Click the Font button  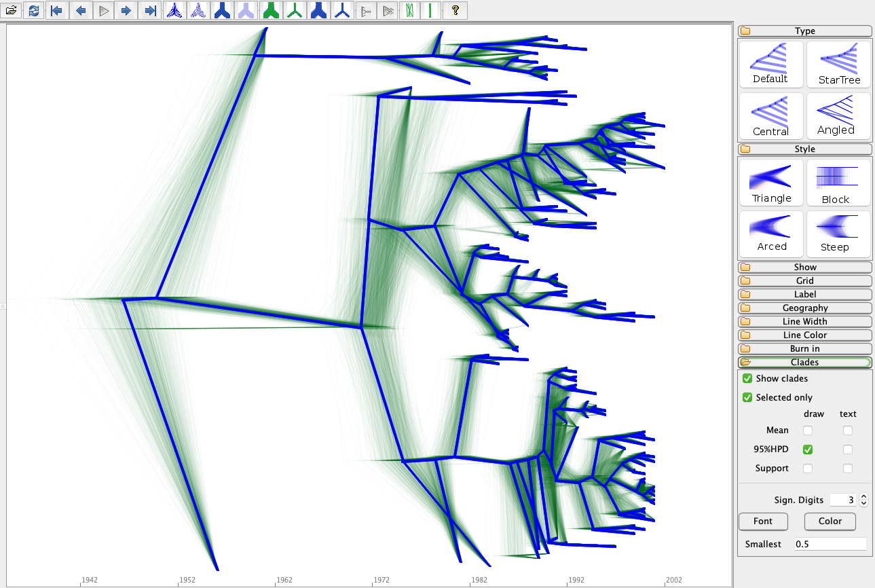click(x=764, y=521)
